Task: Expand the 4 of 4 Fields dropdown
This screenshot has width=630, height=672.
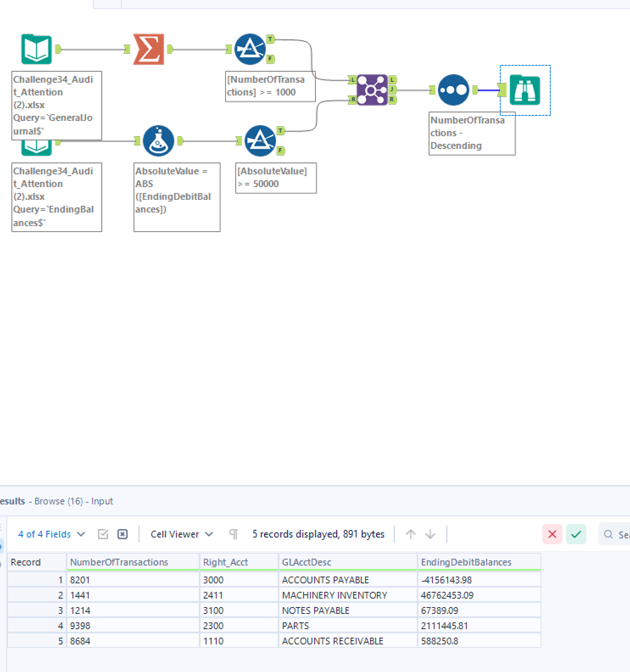Action: click(x=51, y=534)
